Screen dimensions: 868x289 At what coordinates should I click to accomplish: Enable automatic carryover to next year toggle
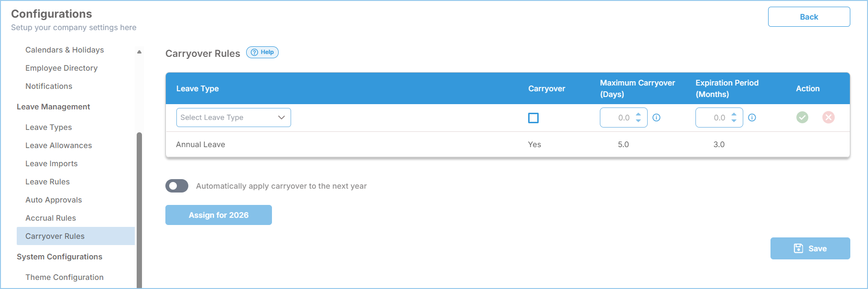tap(177, 186)
